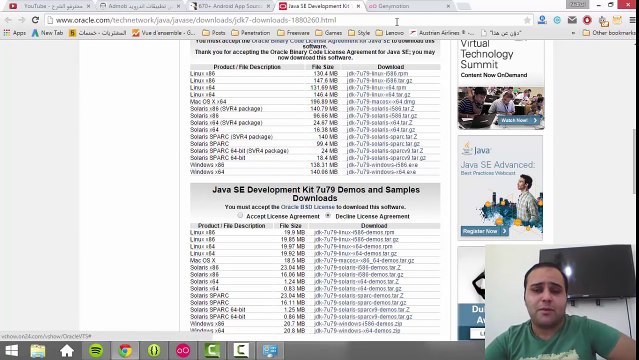
Task: Download jdk-7u79-windows-x64.exe
Action: pyautogui.click(x=381, y=172)
